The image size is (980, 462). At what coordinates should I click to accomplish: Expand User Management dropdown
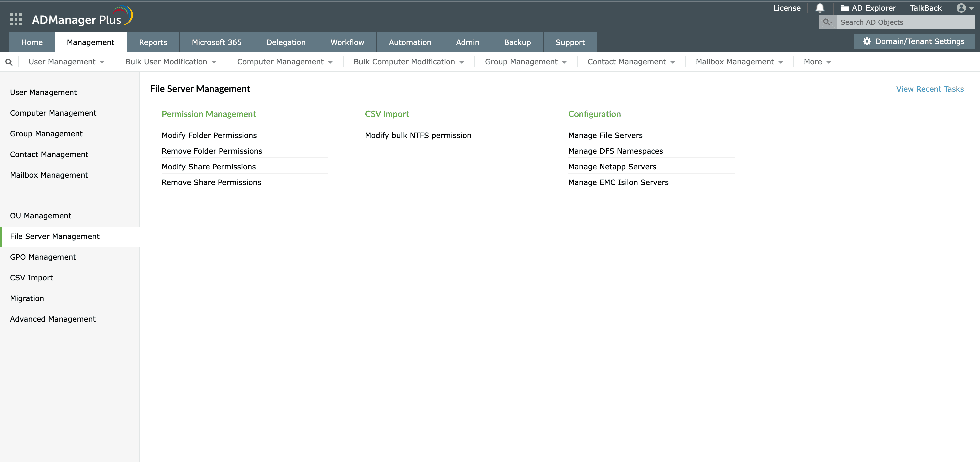coord(66,62)
